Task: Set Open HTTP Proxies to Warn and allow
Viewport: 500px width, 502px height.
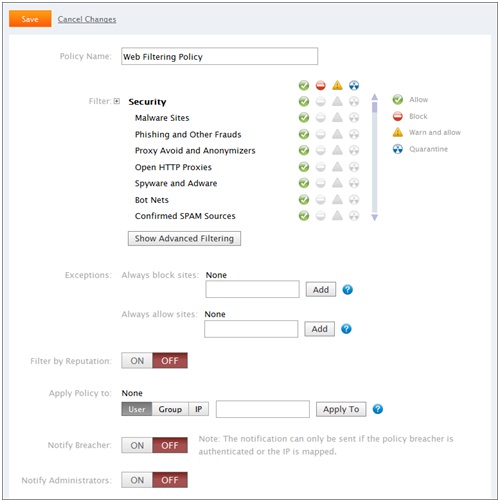Action: [337, 167]
